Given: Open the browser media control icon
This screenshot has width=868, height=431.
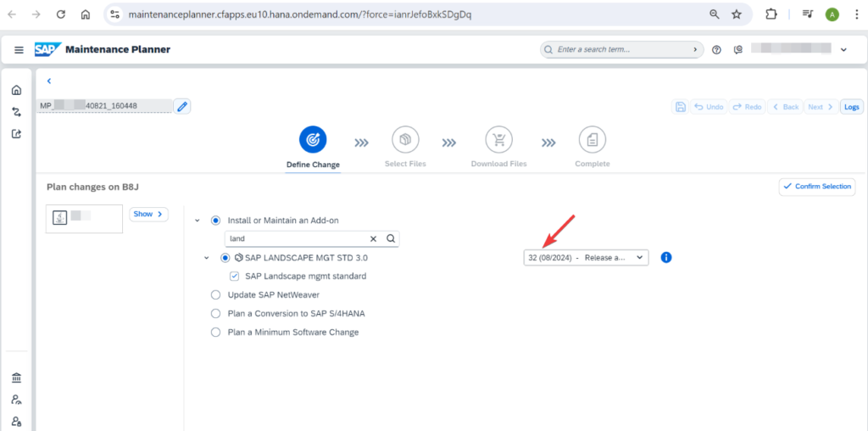Looking at the screenshot, I should [808, 14].
